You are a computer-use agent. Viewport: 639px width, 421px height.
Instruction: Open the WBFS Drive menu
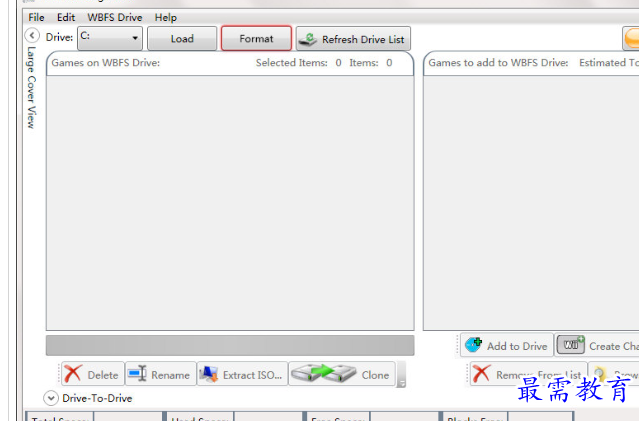pyautogui.click(x=115, y=18)
